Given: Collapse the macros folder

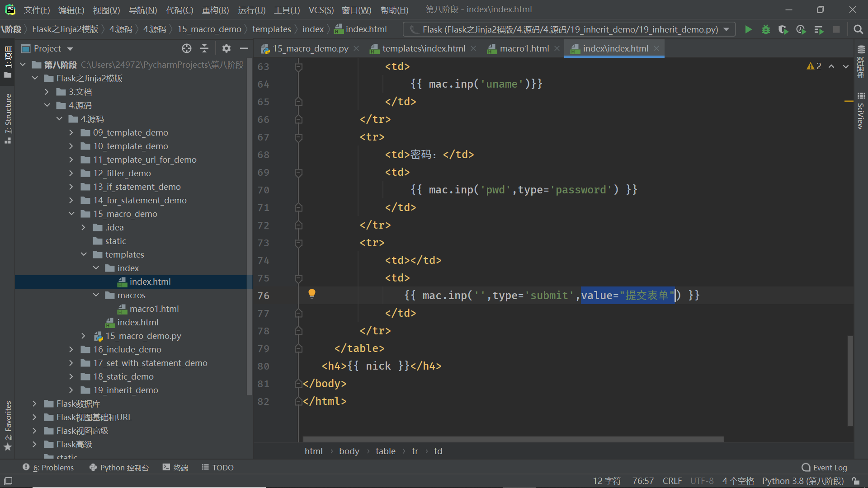Looking at the screenshot, I should pos(96,295).
